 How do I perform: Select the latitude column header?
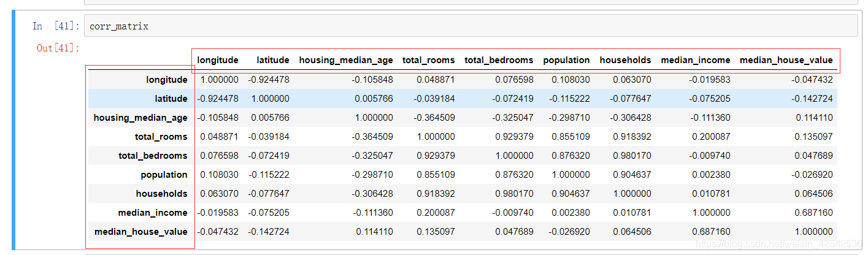coord(273,60)
